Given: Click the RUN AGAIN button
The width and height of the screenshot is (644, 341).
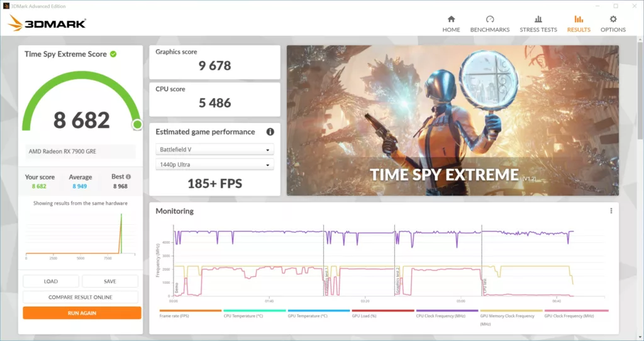Looking at the screenshot, I should point(82,313).
